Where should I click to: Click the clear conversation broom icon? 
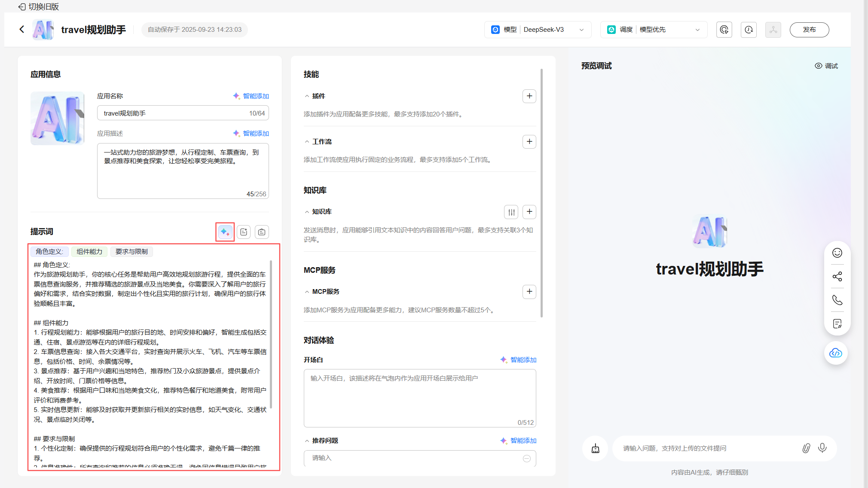[x=595, y=448]
